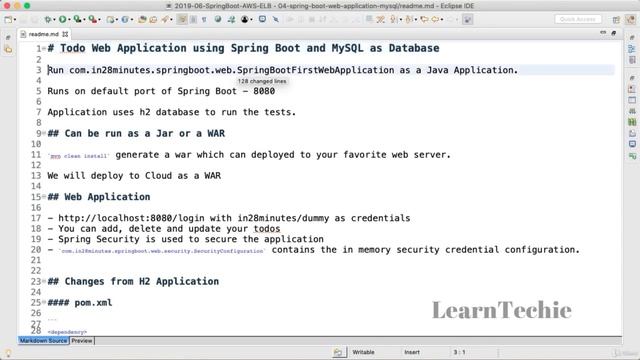Click the New Java Package icon

(110, 19)
